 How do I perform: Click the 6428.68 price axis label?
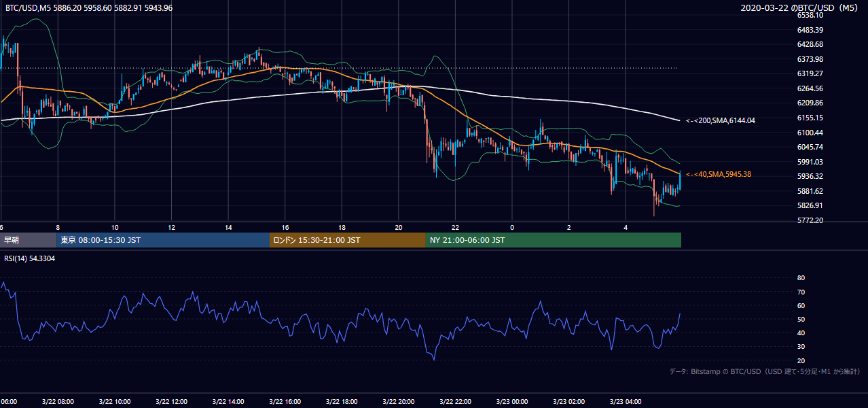pyautogui.click(x=810, y=44)
